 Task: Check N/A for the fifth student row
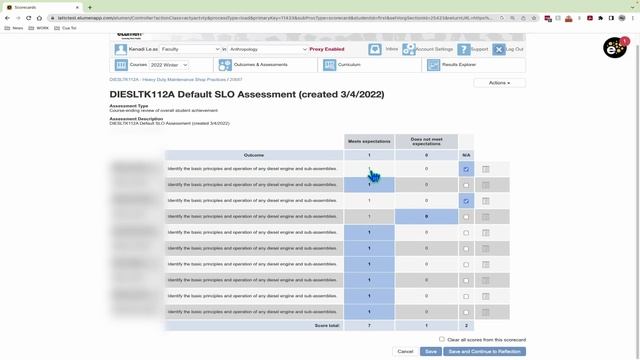[x=466, y=233]
